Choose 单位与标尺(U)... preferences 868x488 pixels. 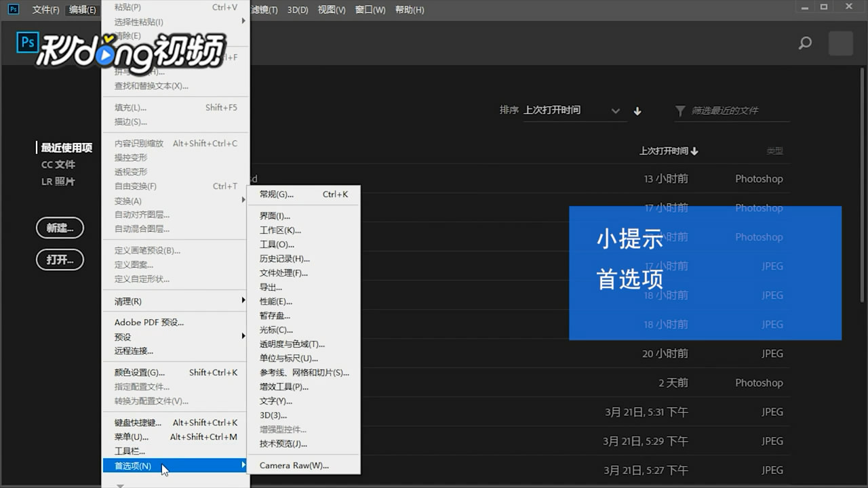303,359
